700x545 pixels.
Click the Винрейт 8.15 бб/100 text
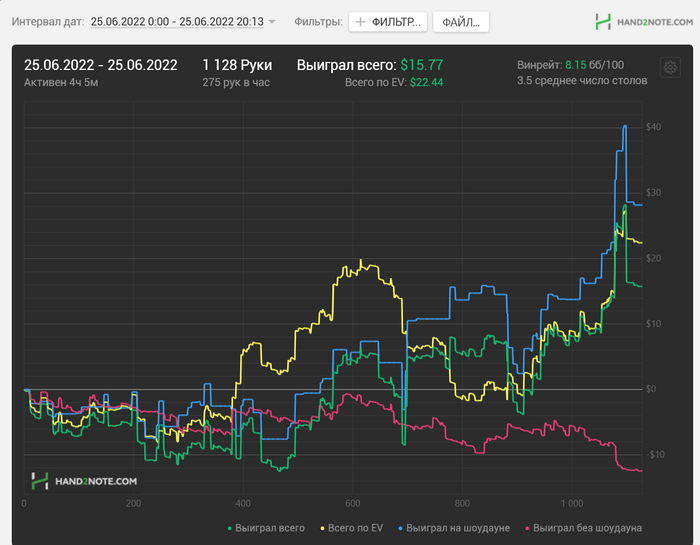(570, 65)
